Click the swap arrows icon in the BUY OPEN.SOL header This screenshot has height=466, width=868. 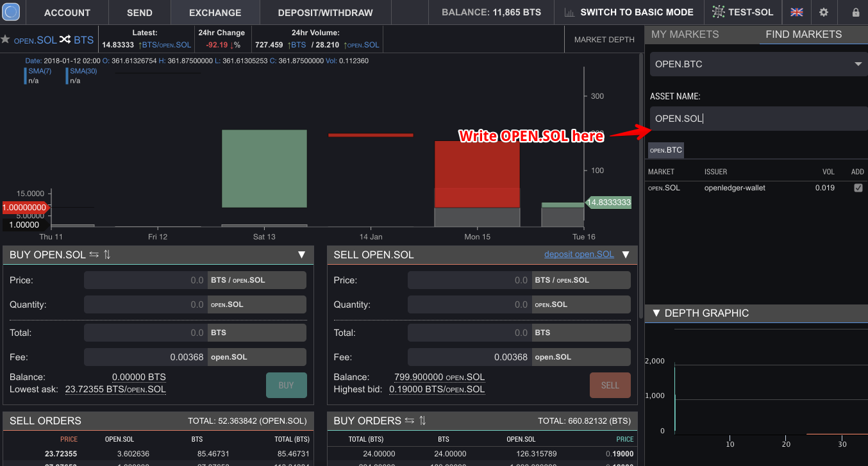[94, 254]
